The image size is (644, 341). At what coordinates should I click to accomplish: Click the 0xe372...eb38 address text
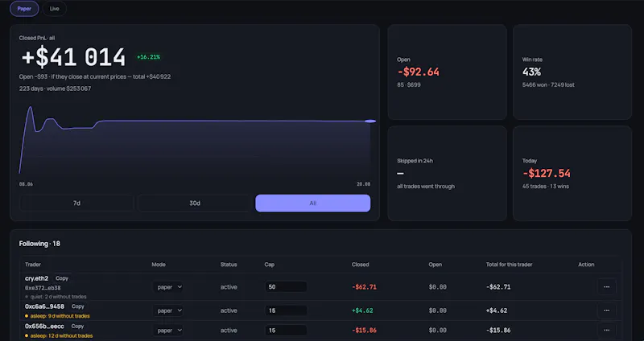43,288
